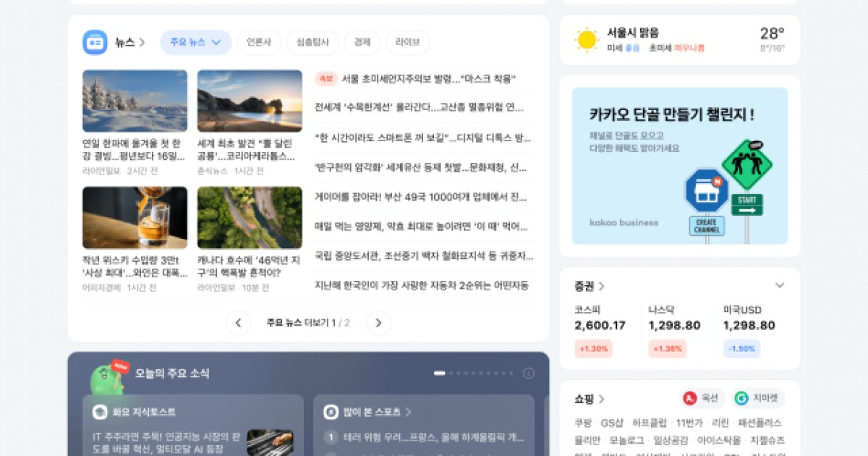Click 주요 뉴스 더보기 label
The image size is (868, 456).
(x=297, y=323)
